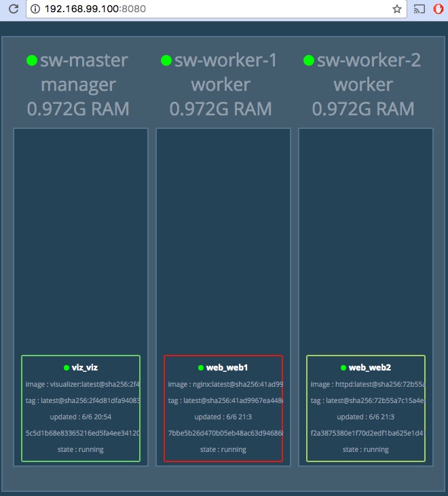Bookmark this page with the star icon
The height and width of the screenshot is (496, 448).
coord(396,9)
